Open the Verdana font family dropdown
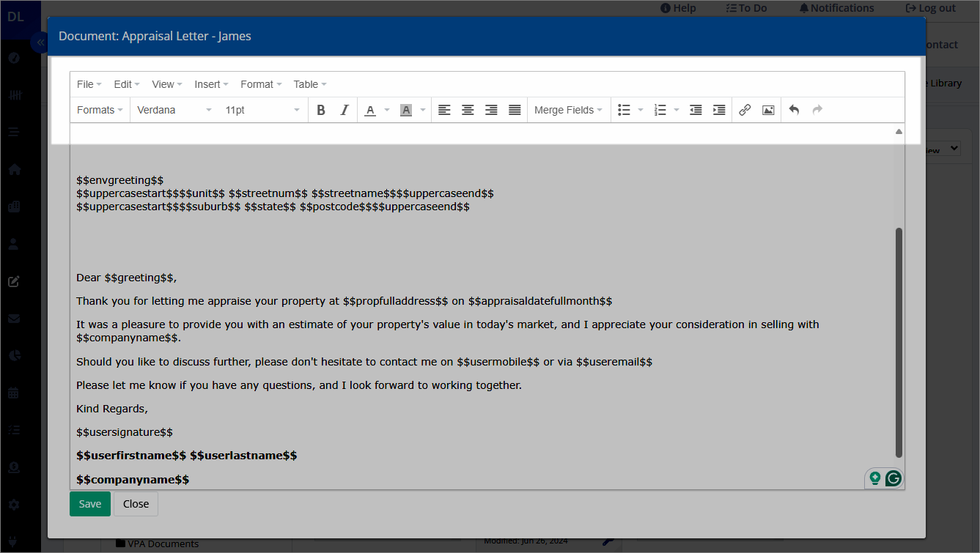Screen dimensions: 980x553 pyautogui.click(x=174, y=110)
